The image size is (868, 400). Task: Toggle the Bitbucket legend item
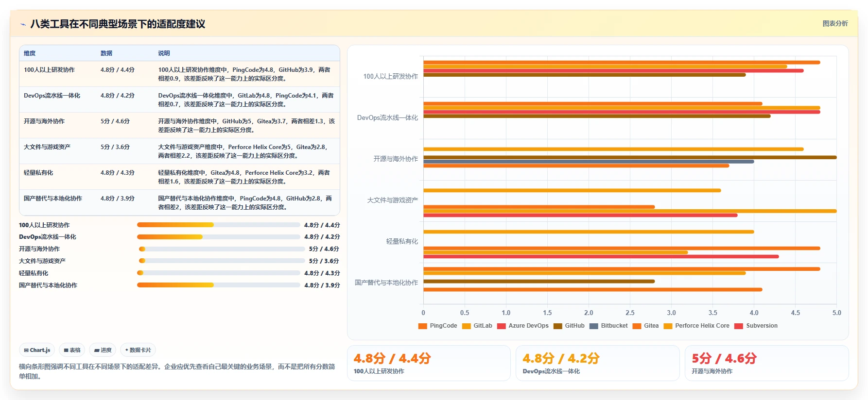[608, 326]
